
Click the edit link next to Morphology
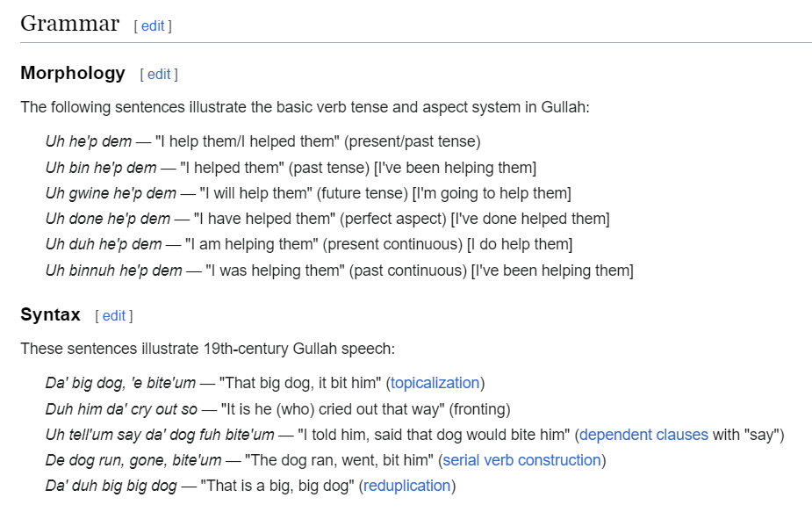(x=159, y=74)
